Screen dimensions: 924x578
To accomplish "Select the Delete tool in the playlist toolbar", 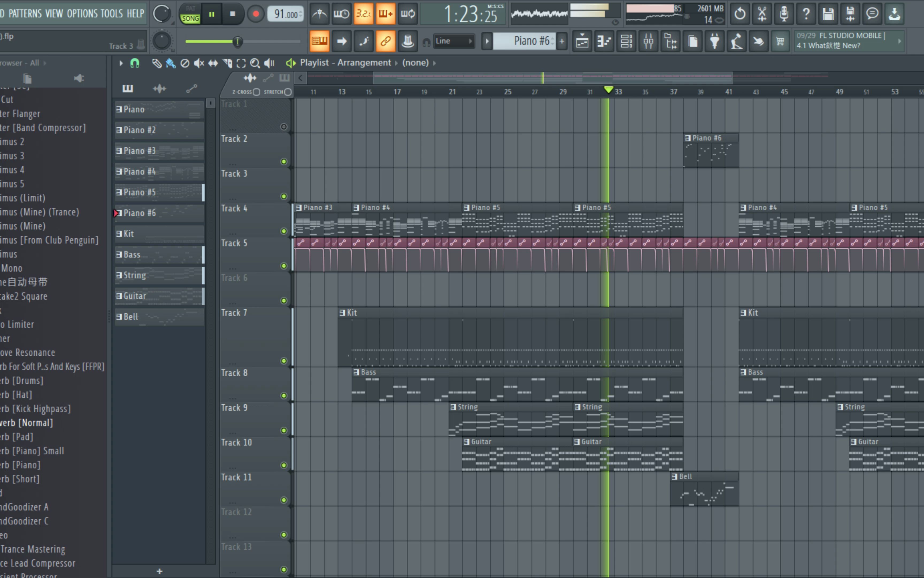I will 185,63.
